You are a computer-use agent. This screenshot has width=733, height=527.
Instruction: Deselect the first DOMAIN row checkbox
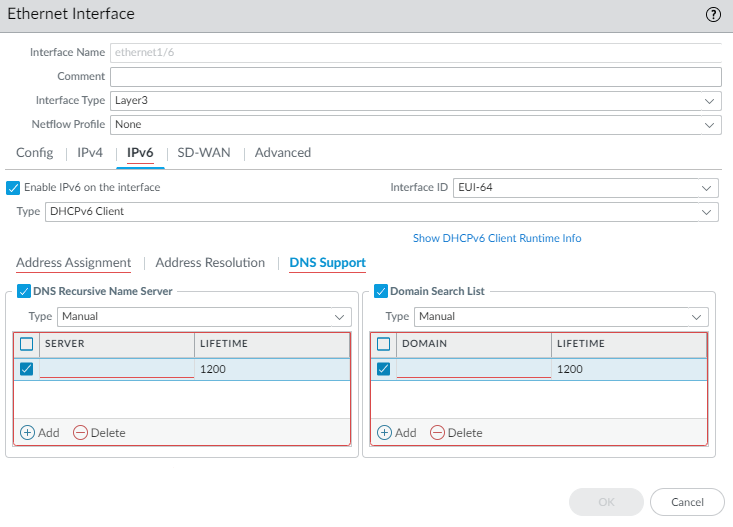click(383, 369)
